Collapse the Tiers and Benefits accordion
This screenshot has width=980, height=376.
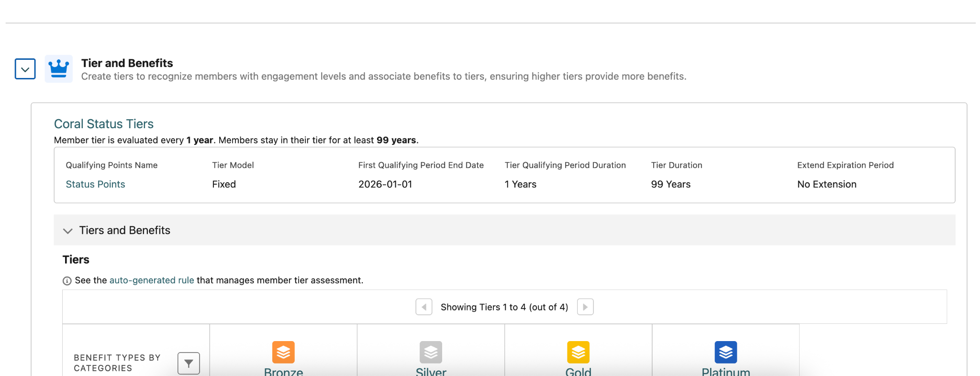click(68, 231)
